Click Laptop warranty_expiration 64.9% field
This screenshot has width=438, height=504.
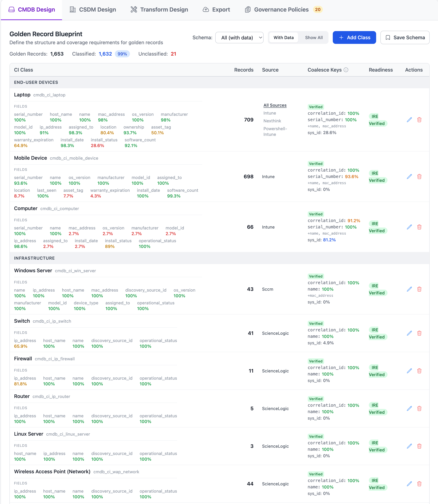click(x=34, y=143)
